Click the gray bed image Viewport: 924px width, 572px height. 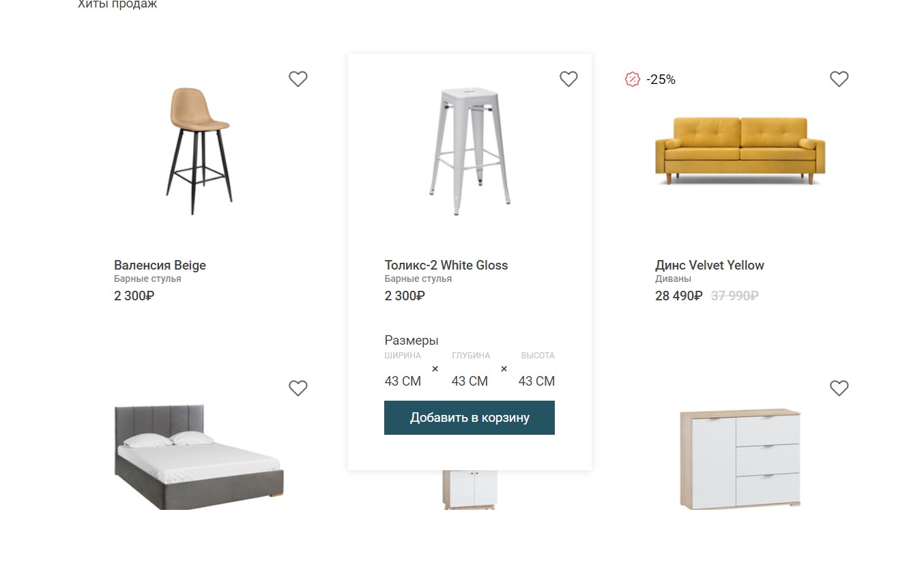199,457
